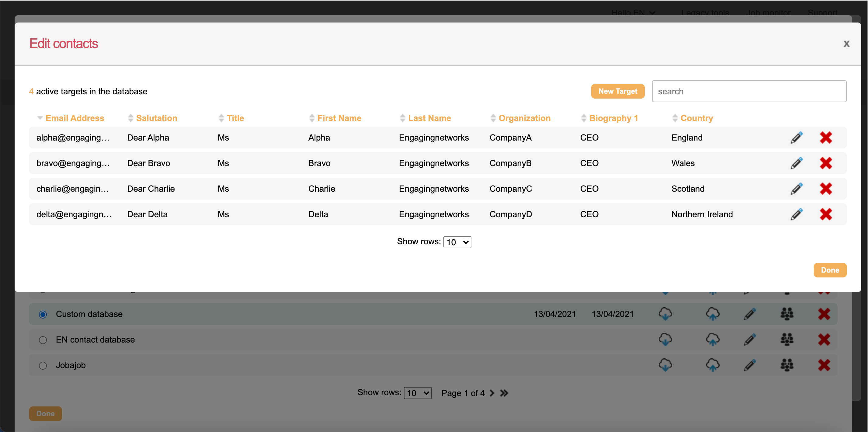868x432 pixels.
Task: Edit the EN contact database with the pencil icon
Action: tap(749, 339)
